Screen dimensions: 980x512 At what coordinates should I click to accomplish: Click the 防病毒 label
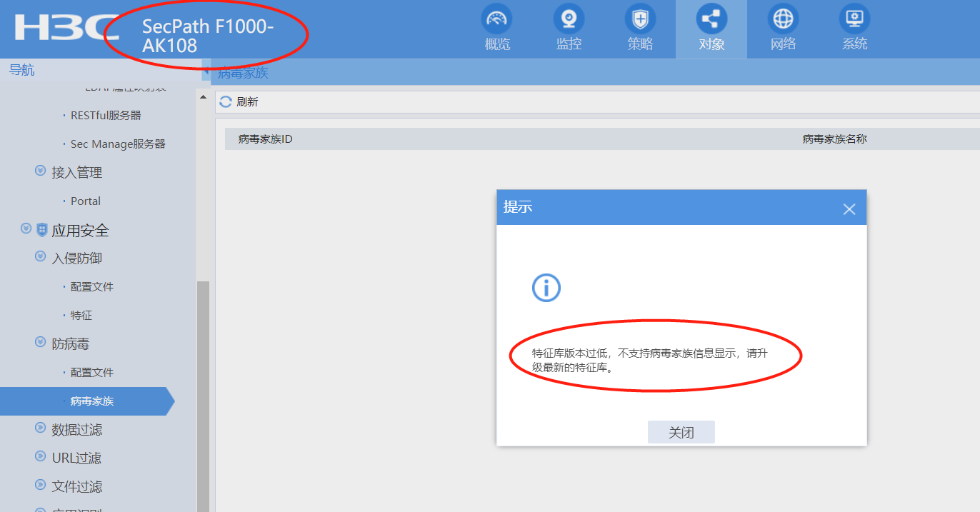point(71,343)
